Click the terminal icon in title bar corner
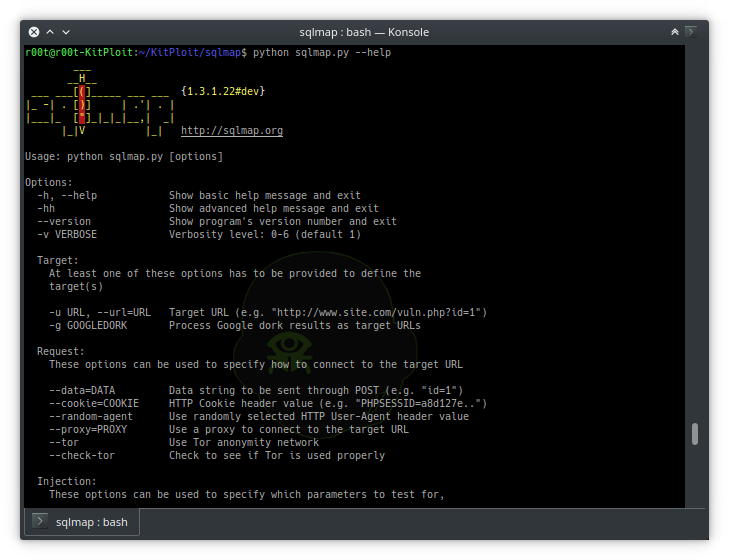The height and width of the screenshot is (560, 729). 691,32
